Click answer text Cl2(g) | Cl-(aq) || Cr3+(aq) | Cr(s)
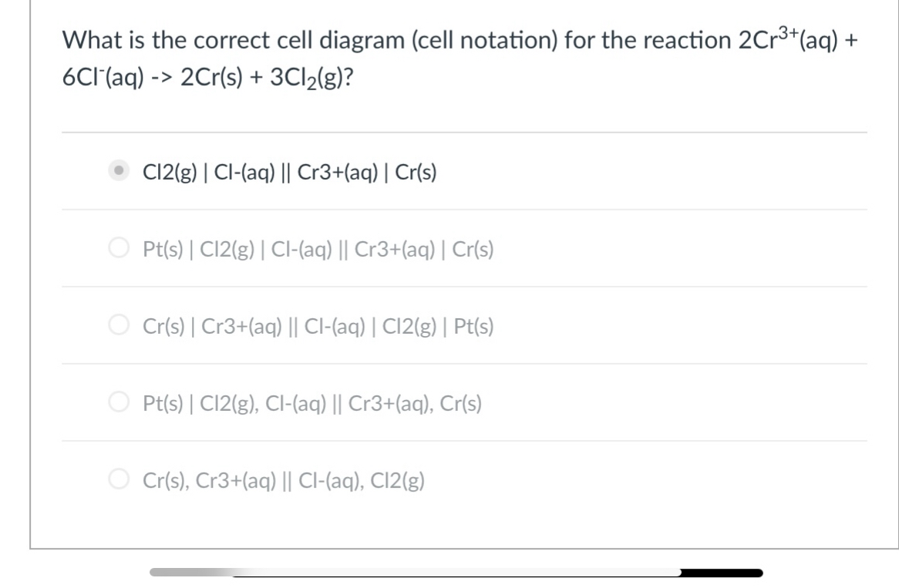 [x=290, y=172]
